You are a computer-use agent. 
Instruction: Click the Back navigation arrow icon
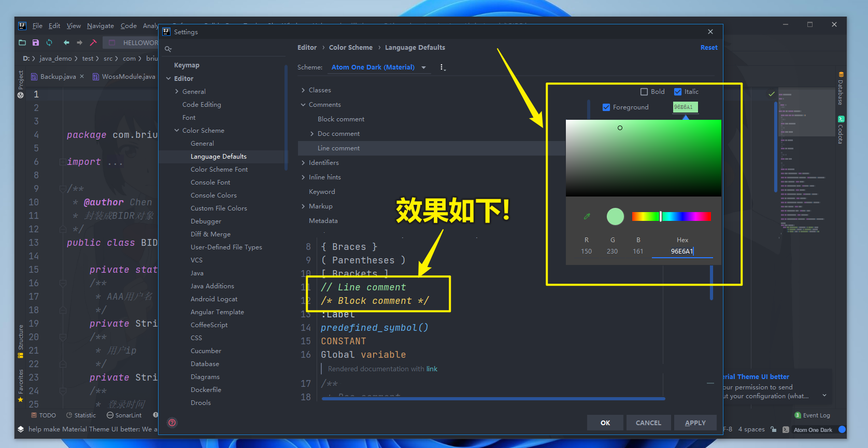[x=66, y=43]
